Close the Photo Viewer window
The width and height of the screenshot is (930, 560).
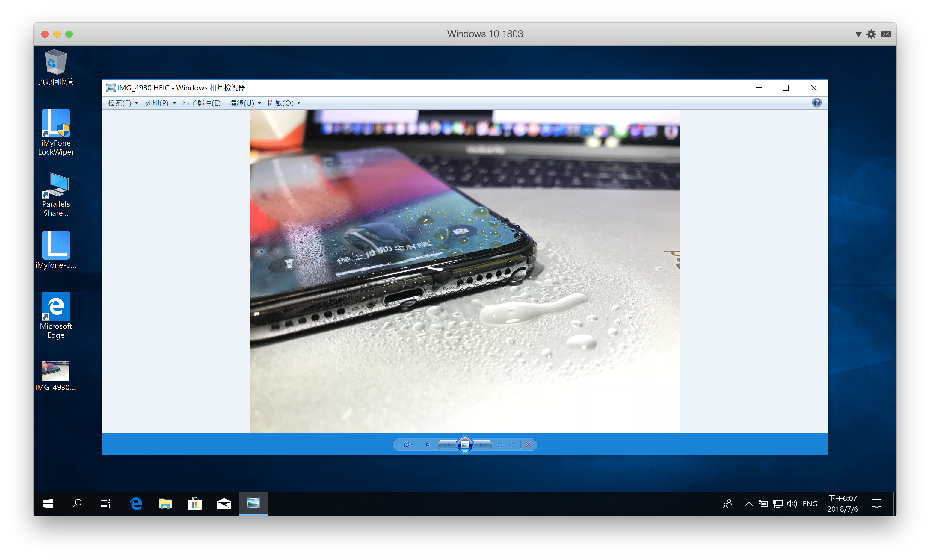(x=814, y=87)
